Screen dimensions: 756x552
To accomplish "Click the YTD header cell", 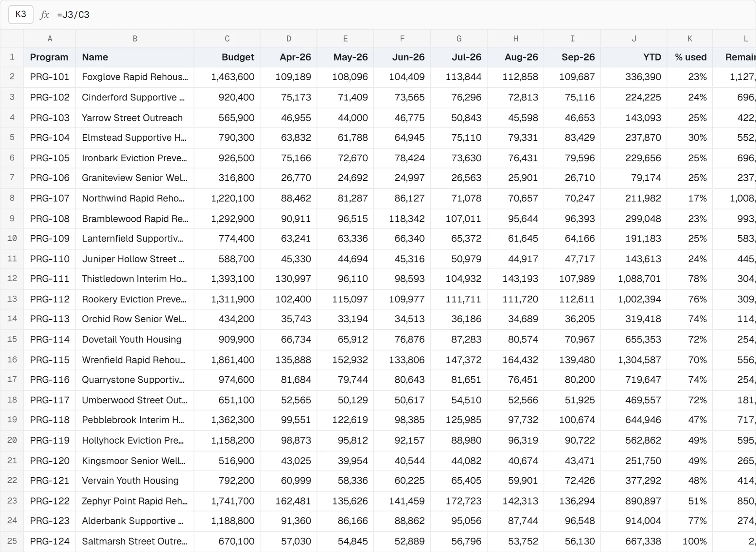I will tap(634, 57).
